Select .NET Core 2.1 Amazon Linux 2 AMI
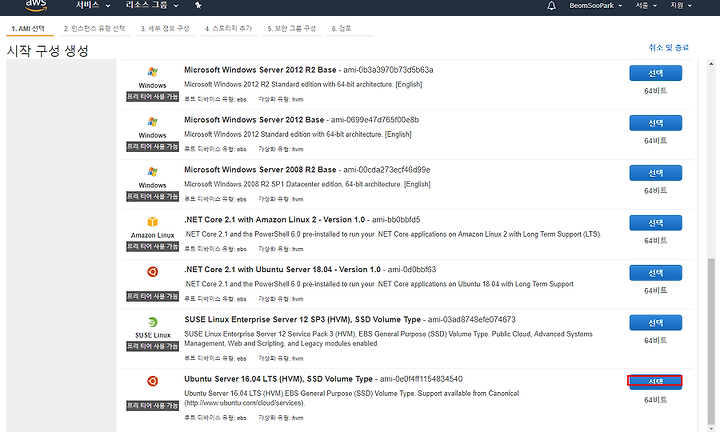 click(655, 223)
